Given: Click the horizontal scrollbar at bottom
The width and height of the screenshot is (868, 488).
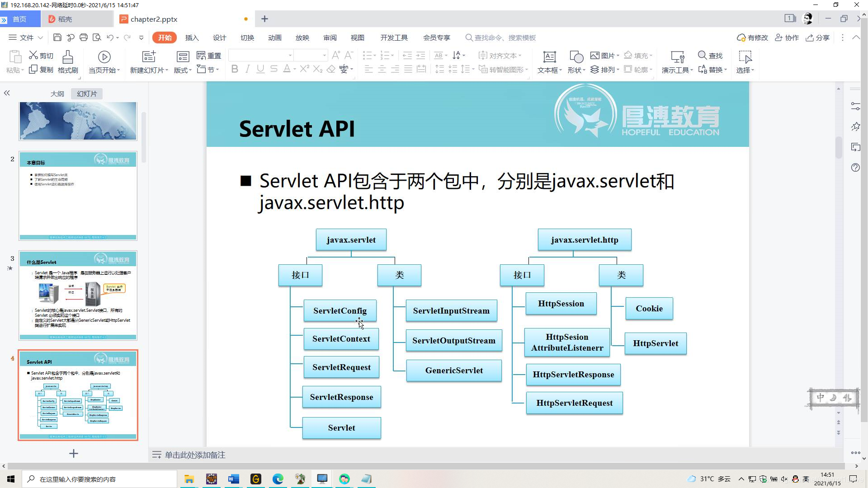Looking at the screenshot, I should point(426,466).
